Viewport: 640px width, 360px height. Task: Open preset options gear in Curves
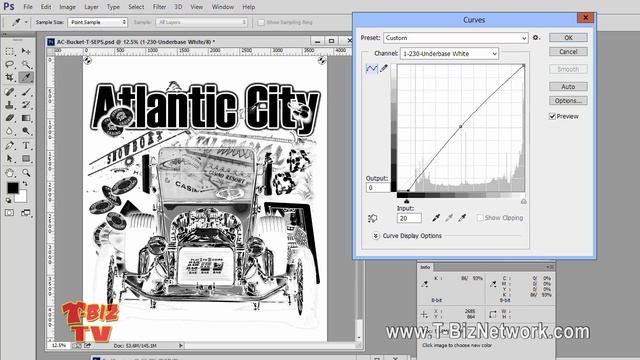pyautogui.click(x=536, y=38)
